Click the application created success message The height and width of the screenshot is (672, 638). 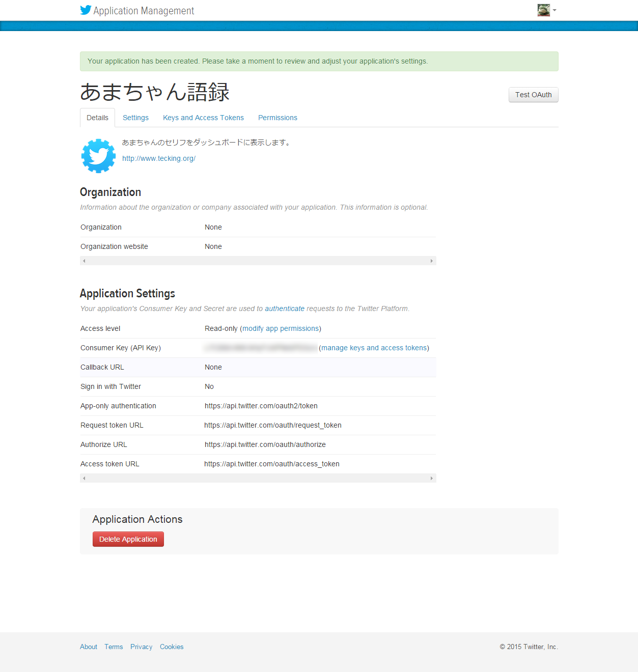[x=319, y=61]
